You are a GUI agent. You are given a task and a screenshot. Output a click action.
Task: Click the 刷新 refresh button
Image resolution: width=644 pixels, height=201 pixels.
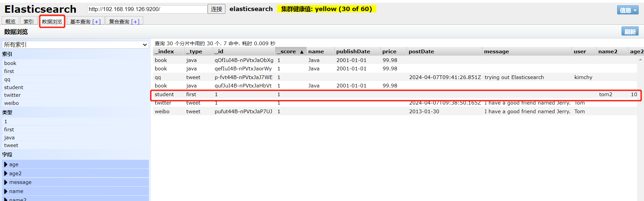(x=630, y=31)
